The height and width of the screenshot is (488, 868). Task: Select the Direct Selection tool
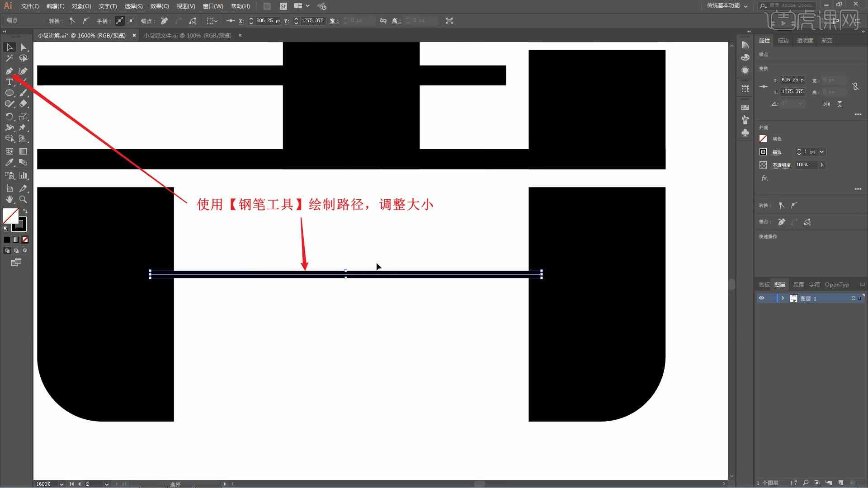click(23, 47)
